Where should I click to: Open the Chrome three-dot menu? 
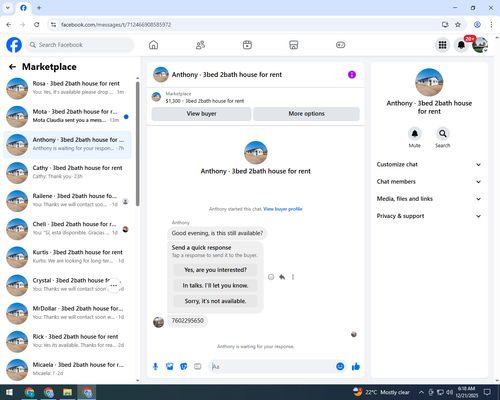pos(491,25)
